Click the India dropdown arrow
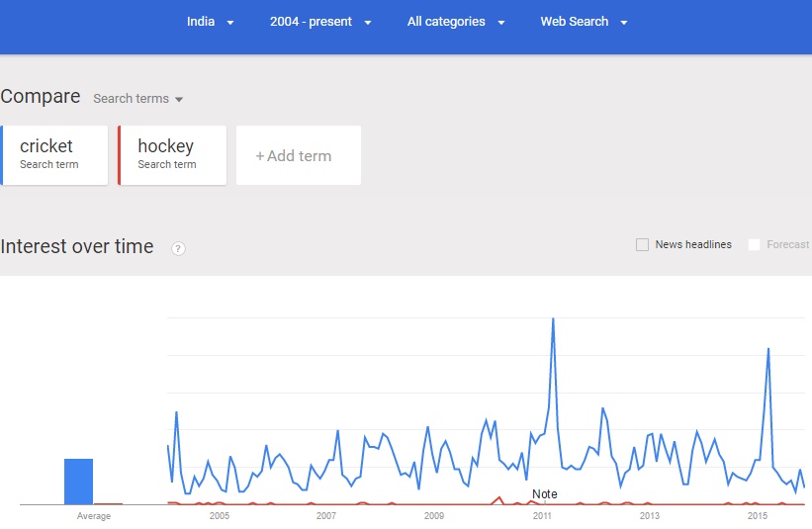Screen dimensions: 812x529 [x=230, y=23]
